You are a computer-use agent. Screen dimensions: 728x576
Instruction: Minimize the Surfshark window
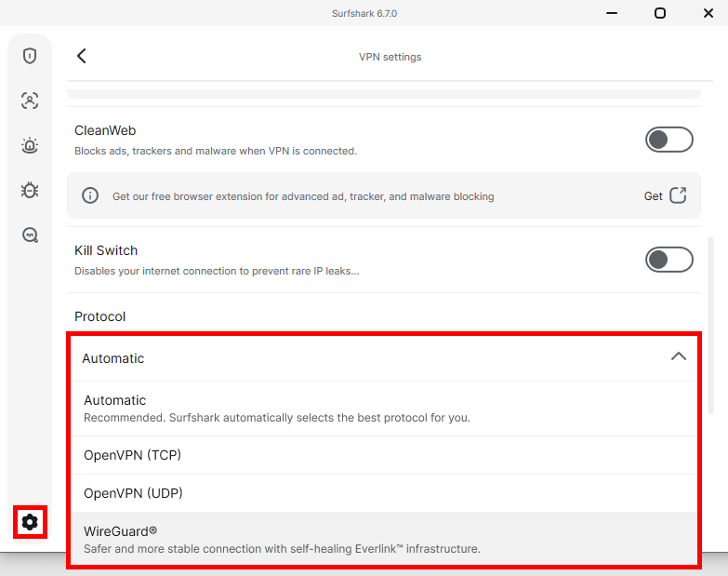612,13
